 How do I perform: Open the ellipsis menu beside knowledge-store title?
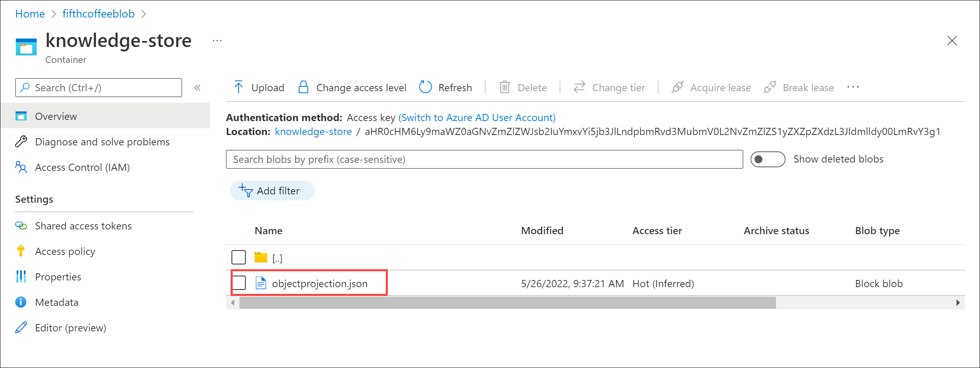point(217,41)
